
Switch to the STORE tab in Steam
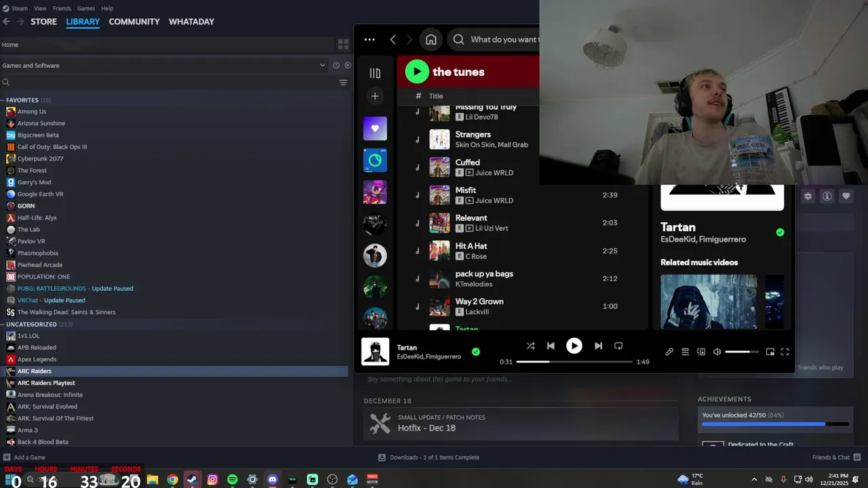click(x=43, y=22)
